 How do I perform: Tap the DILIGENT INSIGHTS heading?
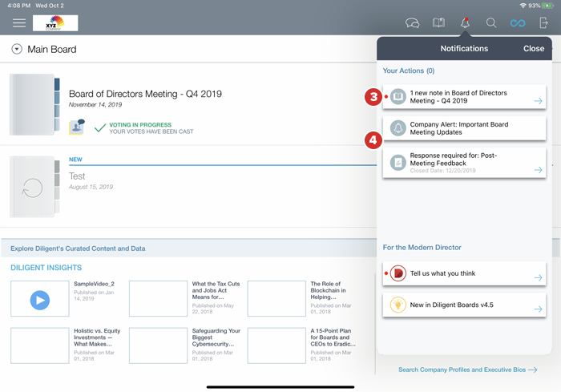pos(46,268)
